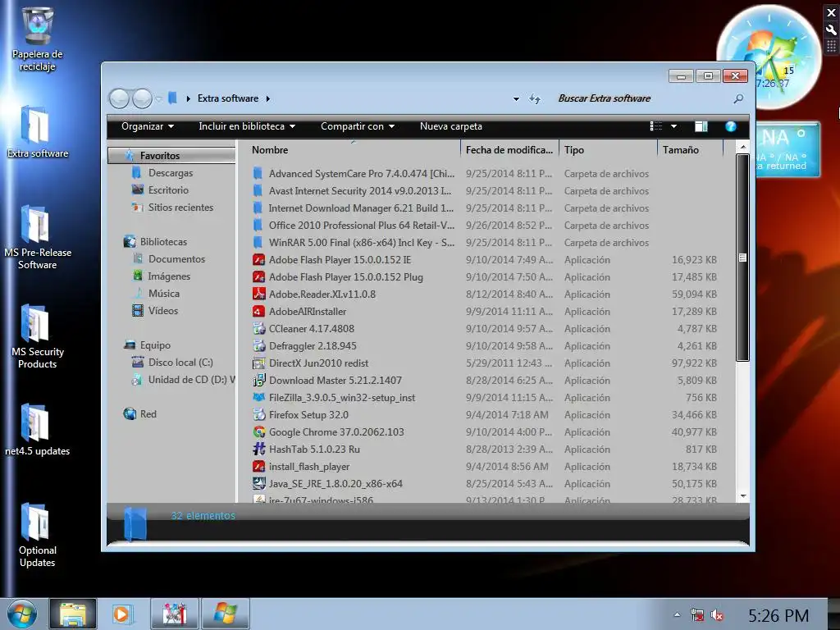Image resolution: width=840 pixels, height=630 pixels.
Task: Open Descargas in the navigation pane
Action: coord(171,173)
